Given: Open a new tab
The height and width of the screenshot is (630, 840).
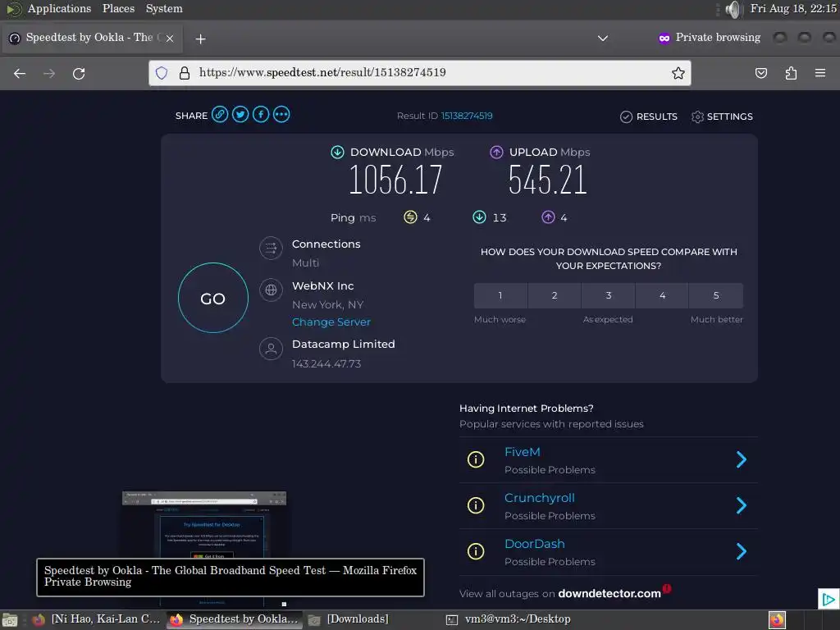Looking at the screenshot, I should tap(200, 39).
